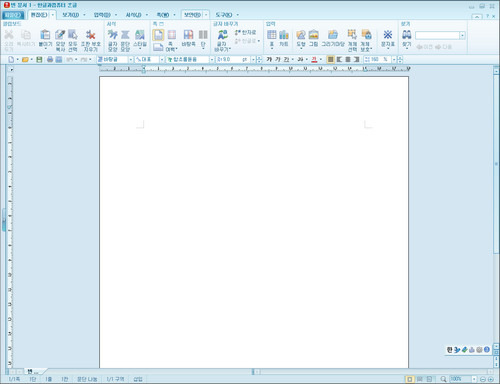Open the find text box dropdown arrow
The image size is (500, 384).
[462, 35]
